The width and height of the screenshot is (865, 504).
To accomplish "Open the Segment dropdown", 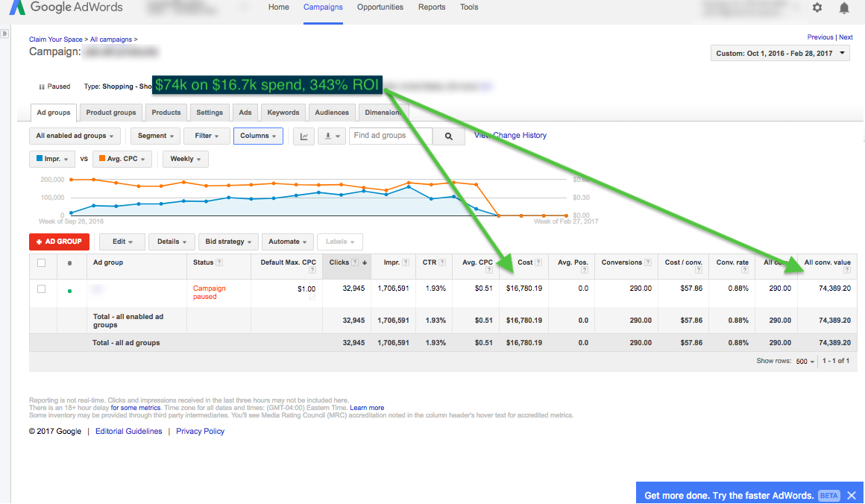I will coord(156,136).
